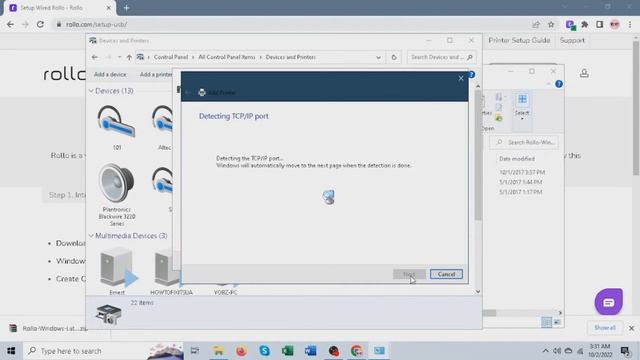The height and width of the screenshot is (360, 640).
Task: Click Search Devices and Printers field
Action: [x=441, y=57]
